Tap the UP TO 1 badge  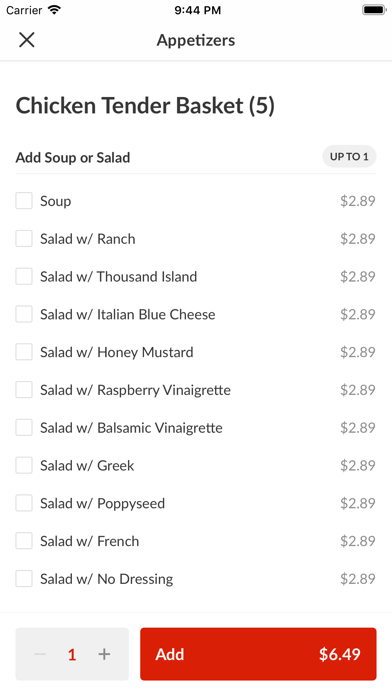[x=349, y=156]
